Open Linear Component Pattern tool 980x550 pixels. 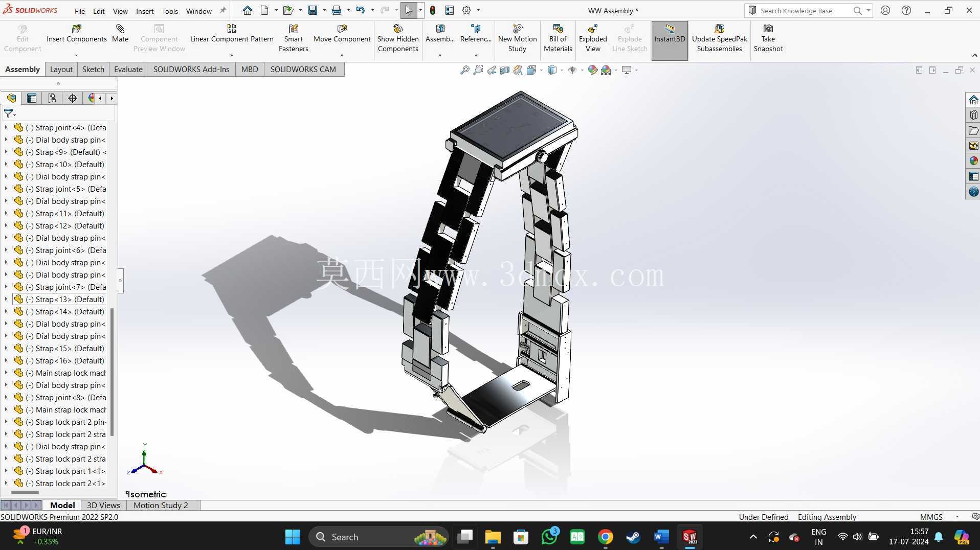pos(232,34)
